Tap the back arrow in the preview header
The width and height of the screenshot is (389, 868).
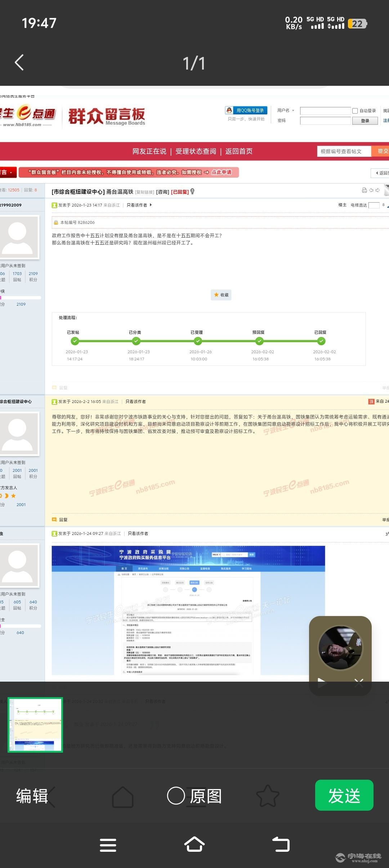click(19, 63)
